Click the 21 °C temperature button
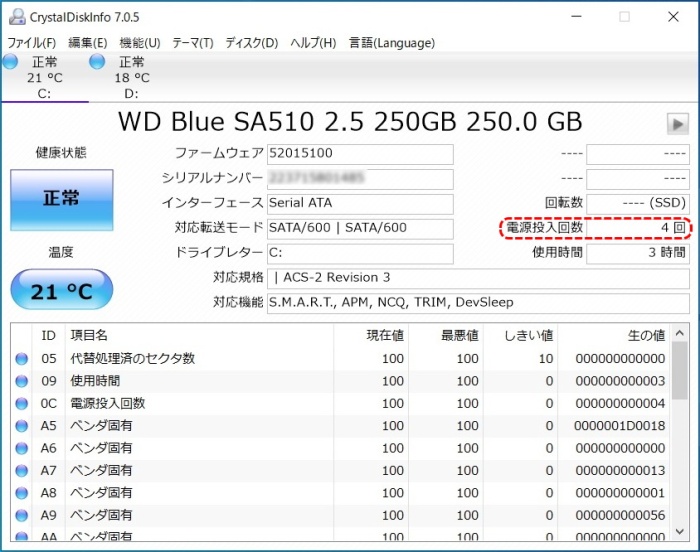The image size is (700, 552). pos(62,289)
